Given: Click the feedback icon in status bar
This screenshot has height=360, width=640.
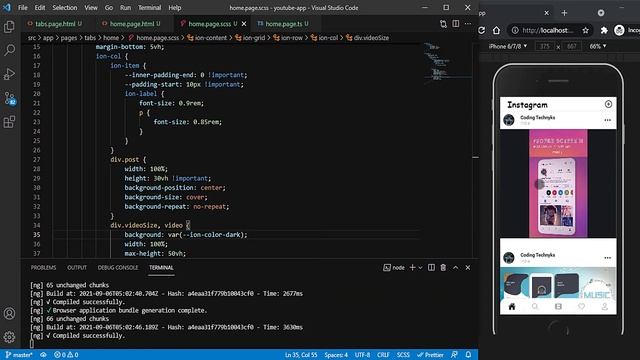Looking at the screenshot, I should (454, 355).
